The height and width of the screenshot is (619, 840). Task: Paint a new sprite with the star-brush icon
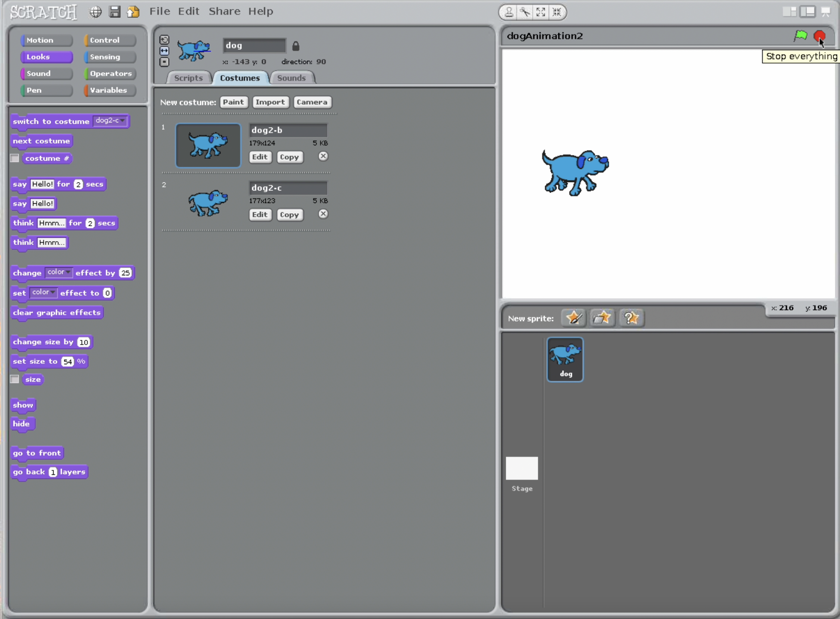point(573,318)
